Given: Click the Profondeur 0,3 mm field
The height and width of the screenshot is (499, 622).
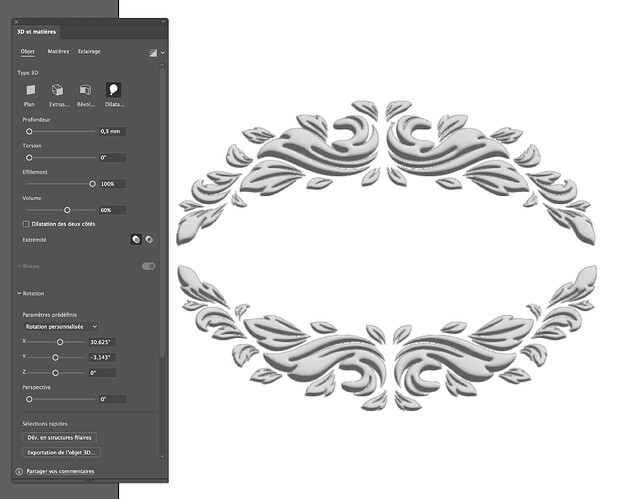Looking at the screenshot, I should [112, 131].
